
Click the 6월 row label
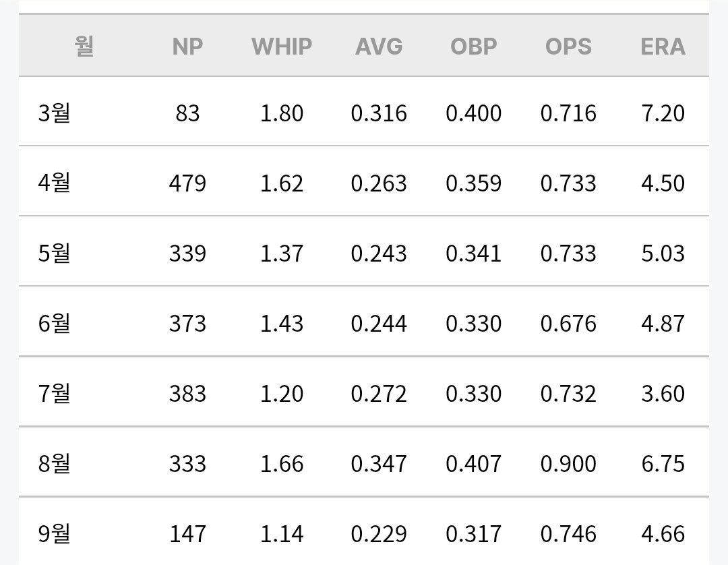pyautogui.click(x=55, y=323)
